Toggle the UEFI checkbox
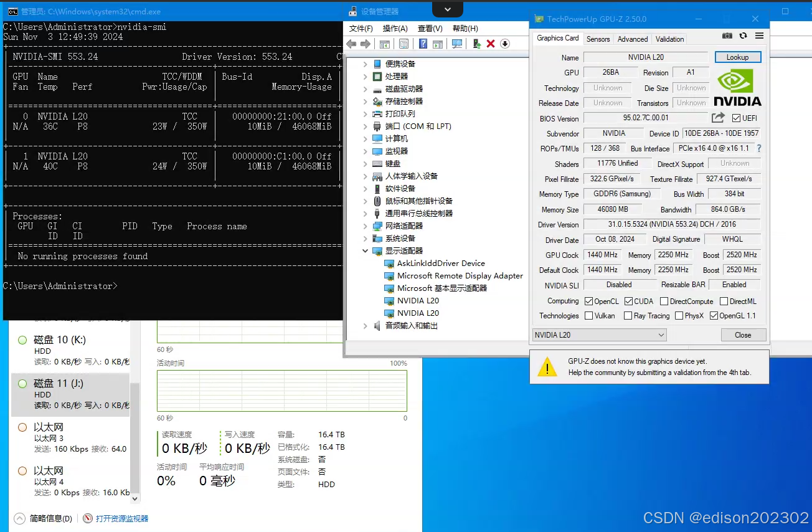 pos(736,118)
